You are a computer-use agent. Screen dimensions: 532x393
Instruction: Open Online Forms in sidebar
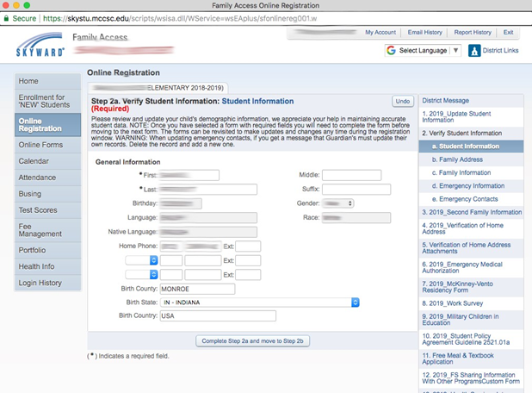[x=40, y=145]
